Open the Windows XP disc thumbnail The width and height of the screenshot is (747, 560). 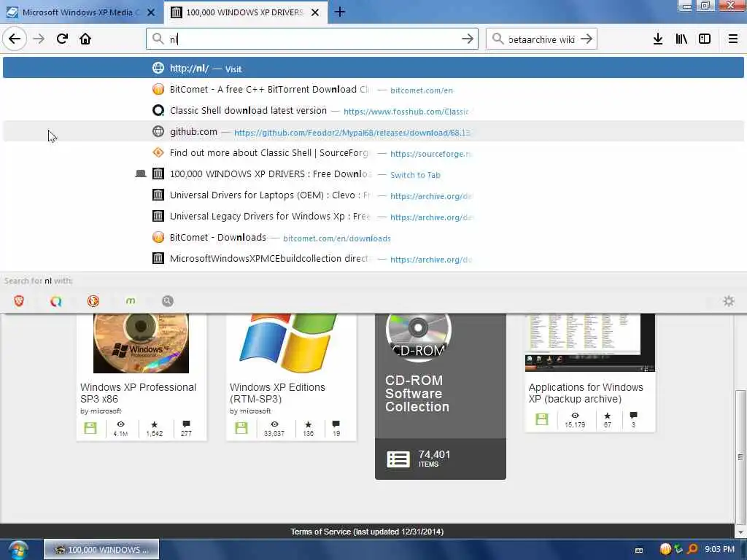click(x=141, y=343)
